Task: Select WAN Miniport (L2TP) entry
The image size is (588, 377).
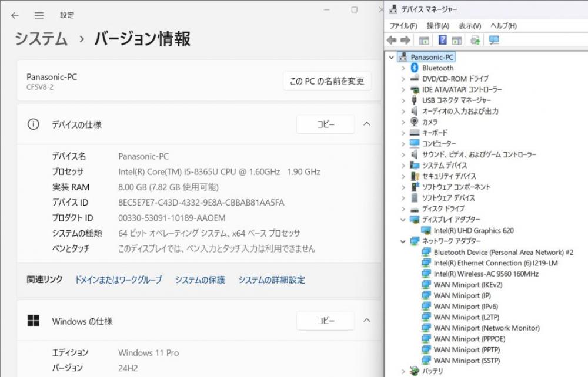Action: coord(466,317)
